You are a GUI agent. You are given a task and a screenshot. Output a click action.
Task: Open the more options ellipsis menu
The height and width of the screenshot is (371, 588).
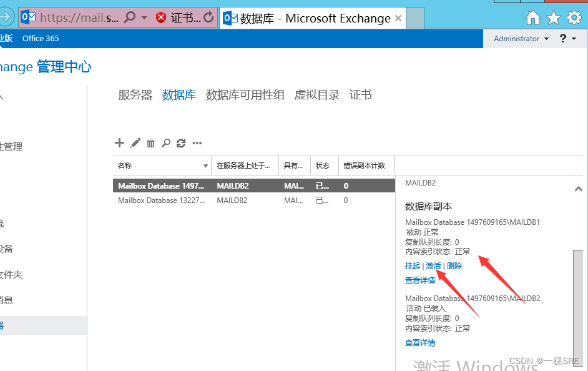197,143
